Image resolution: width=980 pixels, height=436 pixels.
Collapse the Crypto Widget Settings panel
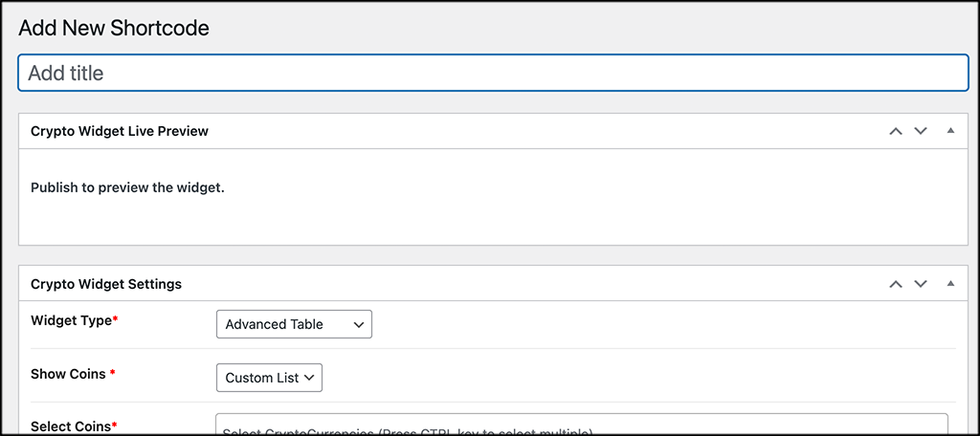coord(950,284)
